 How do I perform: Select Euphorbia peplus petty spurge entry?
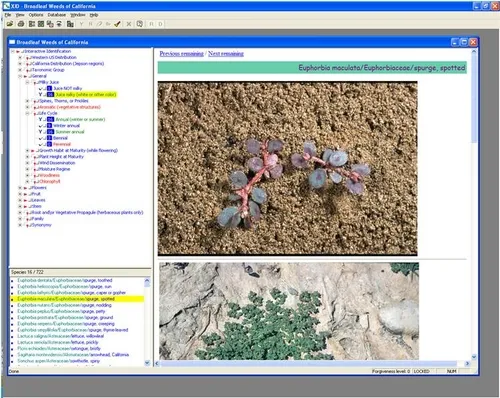point(61,311)
